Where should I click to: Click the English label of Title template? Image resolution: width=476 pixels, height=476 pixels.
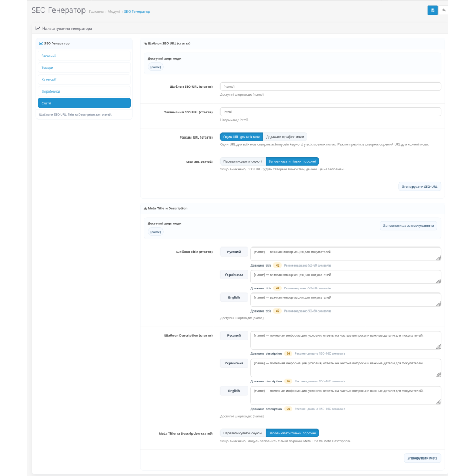234,297
